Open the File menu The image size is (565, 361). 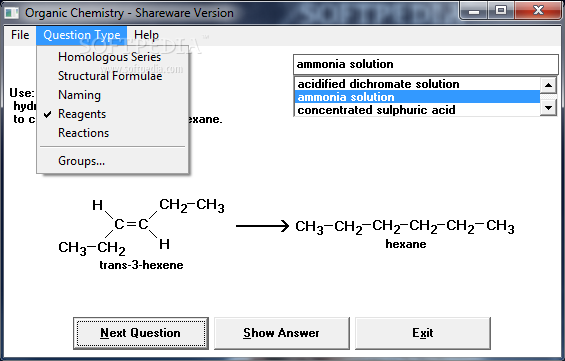(20, 35)
